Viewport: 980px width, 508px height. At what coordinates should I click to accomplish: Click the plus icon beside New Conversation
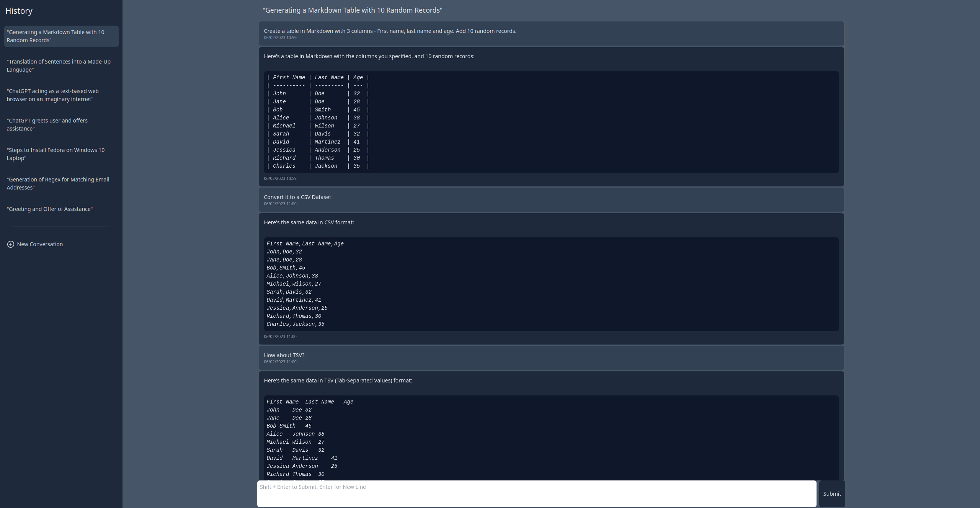pos(11,244)
